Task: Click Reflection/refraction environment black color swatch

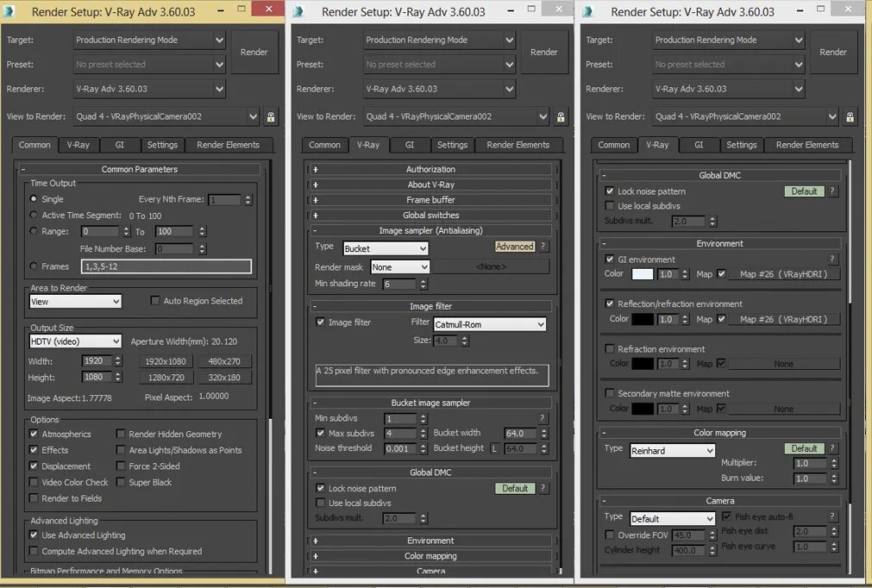Action: click(x=643, y=319)
